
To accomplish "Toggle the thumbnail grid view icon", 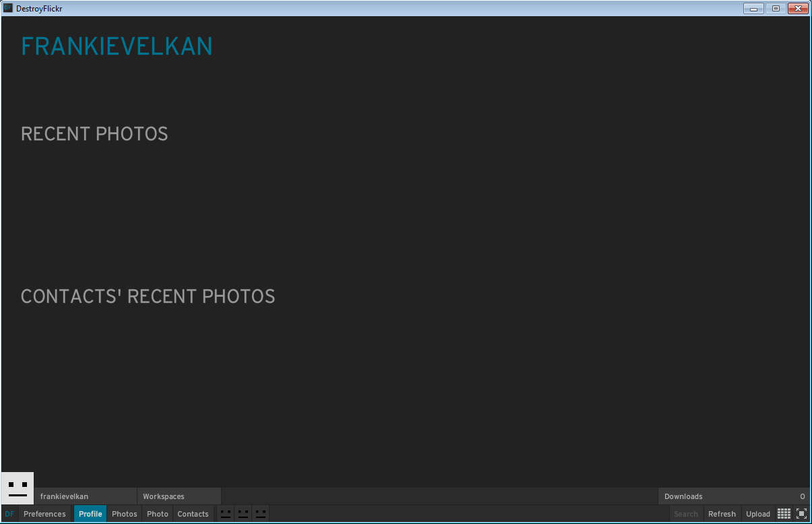I will pos(784,514).
